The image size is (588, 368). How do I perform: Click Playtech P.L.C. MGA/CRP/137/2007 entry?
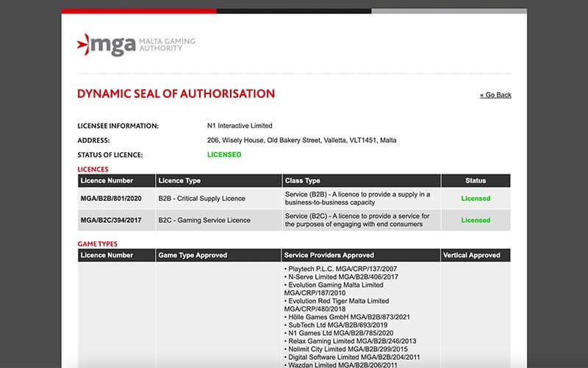340,269
